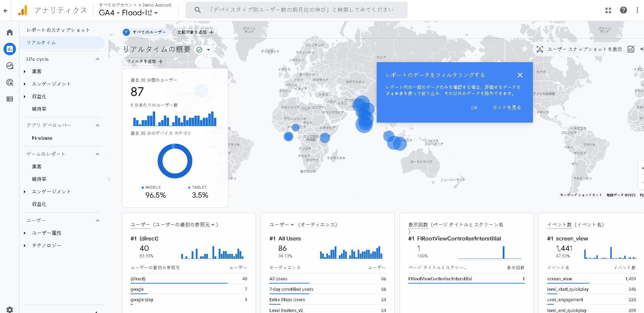
Task: Click the user_engagement event row
Action: 592,300
